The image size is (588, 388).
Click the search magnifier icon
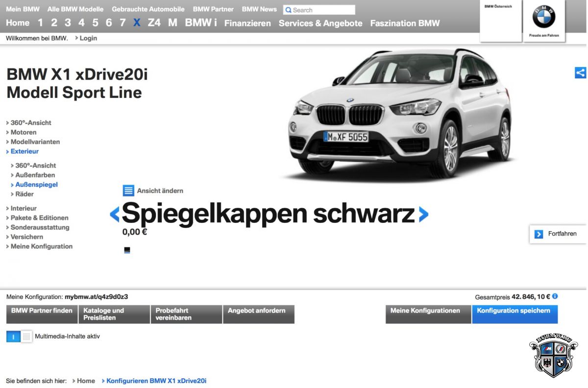point(288,10)
